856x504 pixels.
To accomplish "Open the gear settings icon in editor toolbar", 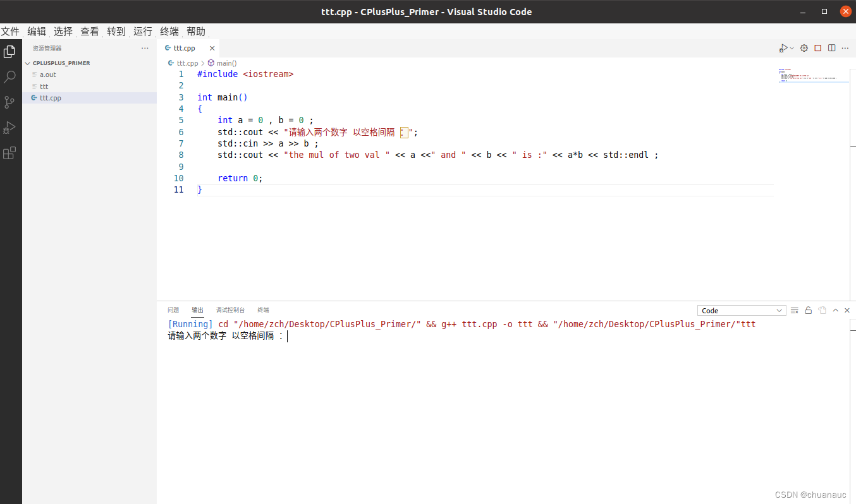I will (x=804, y=48).
